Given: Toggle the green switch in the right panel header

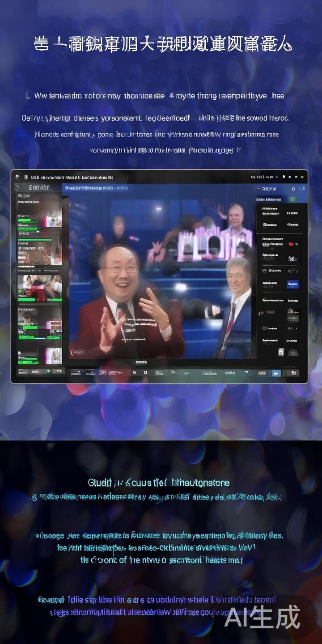Looking at the screenshot, I should (x=292, y=199).
